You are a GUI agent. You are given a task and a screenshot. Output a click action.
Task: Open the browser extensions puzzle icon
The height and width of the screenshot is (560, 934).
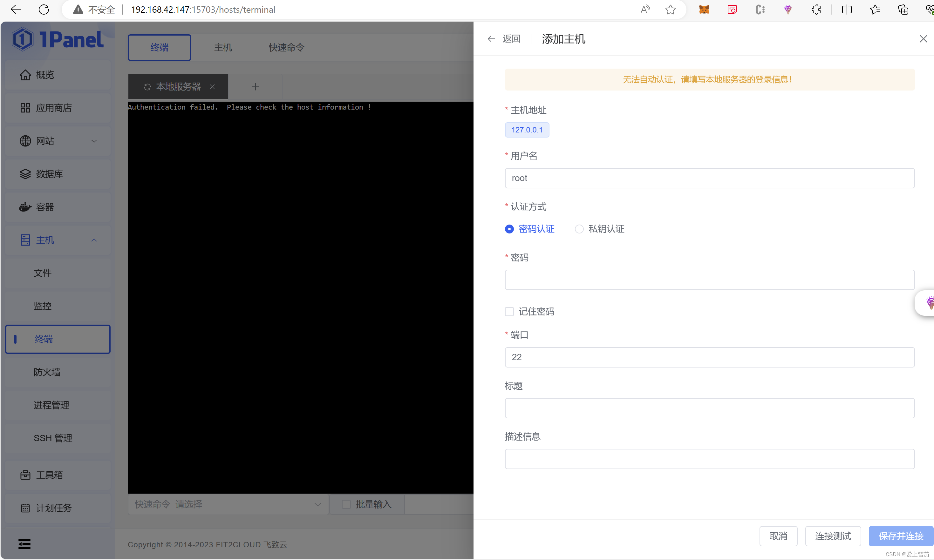click(x=816, y=10)
